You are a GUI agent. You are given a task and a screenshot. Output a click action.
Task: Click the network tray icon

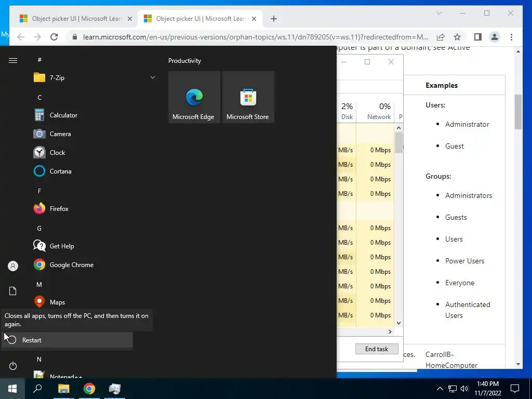(453, 389)
